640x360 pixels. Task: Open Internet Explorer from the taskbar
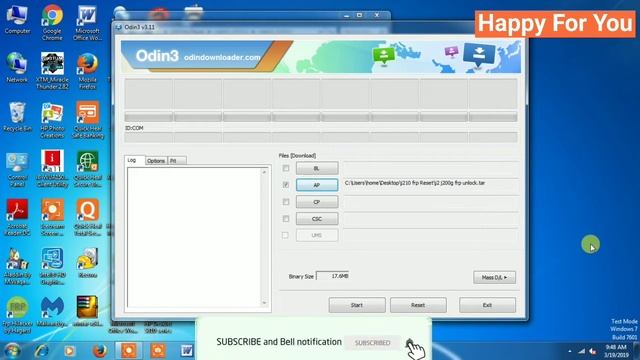coord(42,351)
